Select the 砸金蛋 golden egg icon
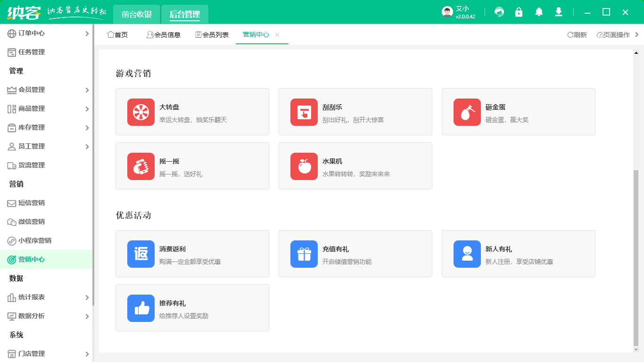Screen dimensions: 644x362 point(467,112)
